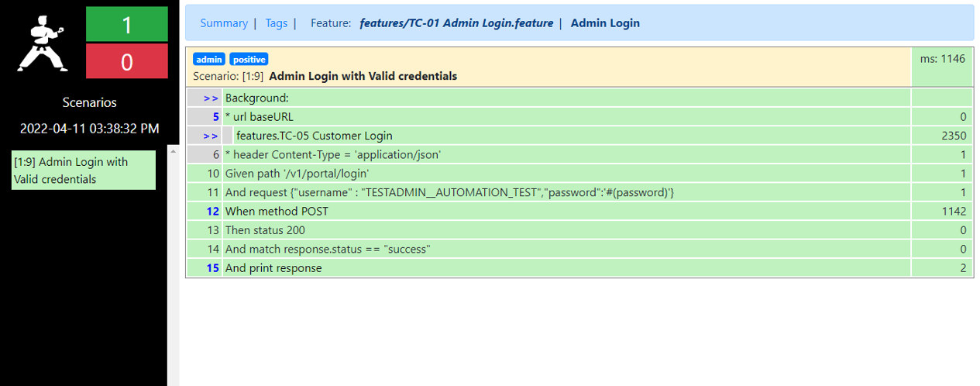Open the Summary link
Image resolution: width=980 pixels, height=386 pixels.
coord(223,23)
